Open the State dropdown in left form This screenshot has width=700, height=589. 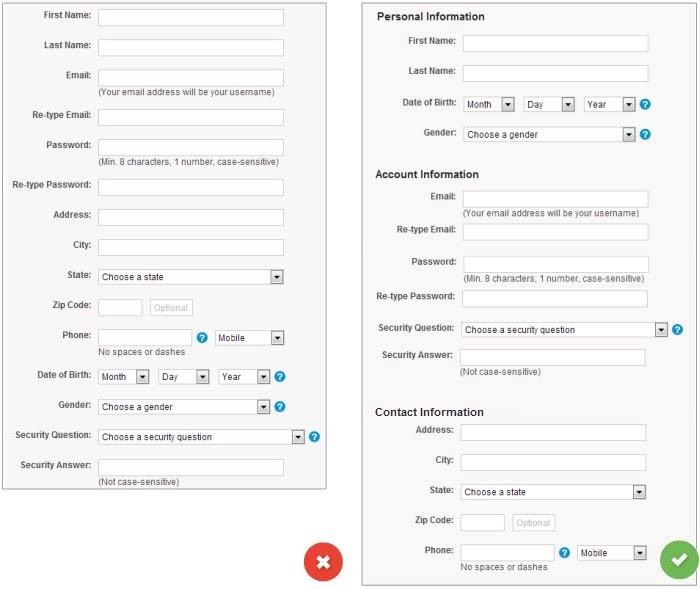click(191, 277)
